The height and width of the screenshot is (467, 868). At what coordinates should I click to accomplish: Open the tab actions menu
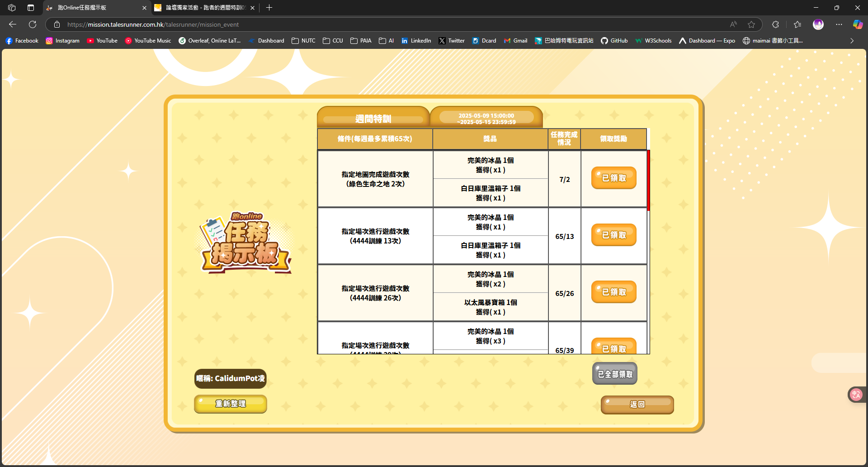tap(31, 8)
